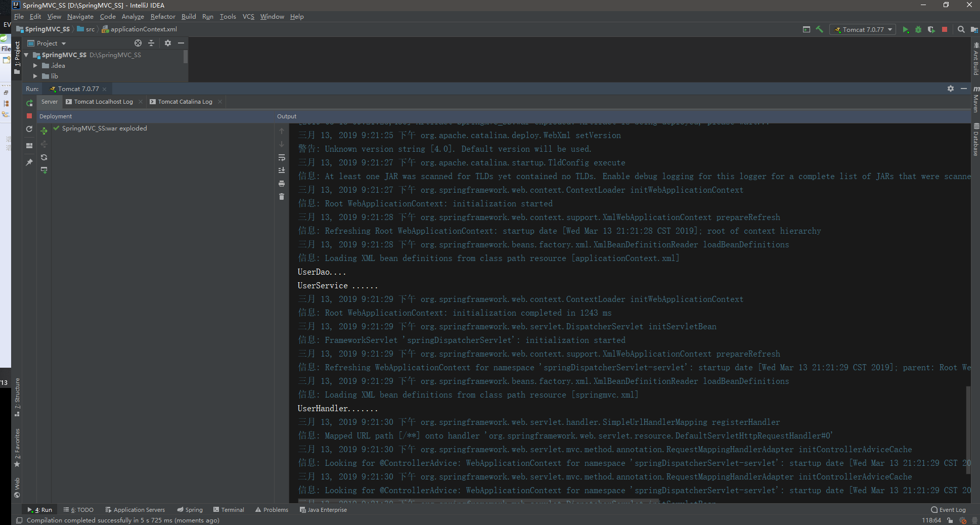
Task: Collapse the SpringMVC_SS root node
Action: click(26, 55)
